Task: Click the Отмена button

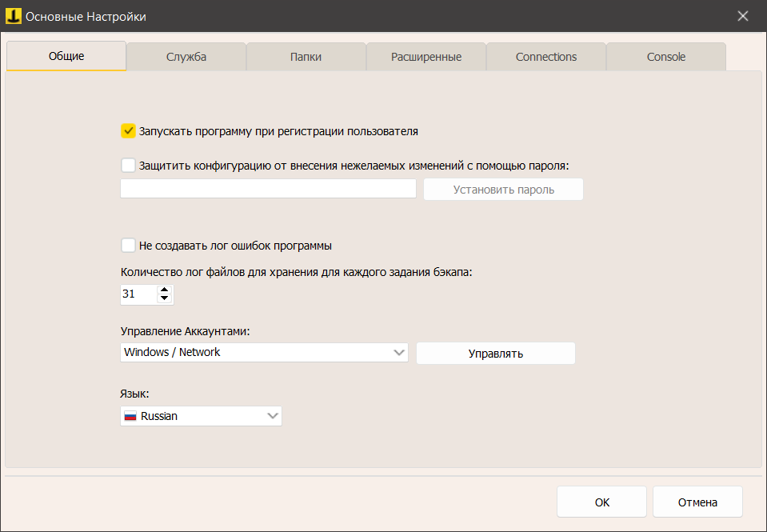Action: (x=697, y=502)
